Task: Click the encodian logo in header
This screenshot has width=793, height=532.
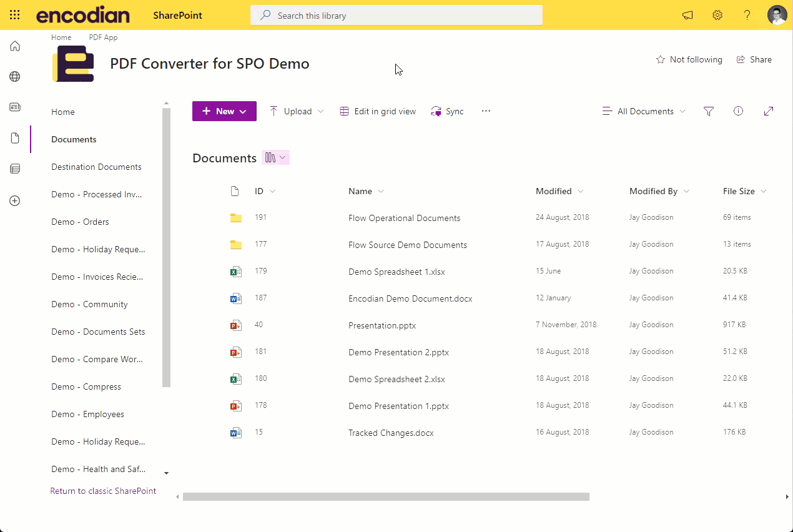Action: 83,16
